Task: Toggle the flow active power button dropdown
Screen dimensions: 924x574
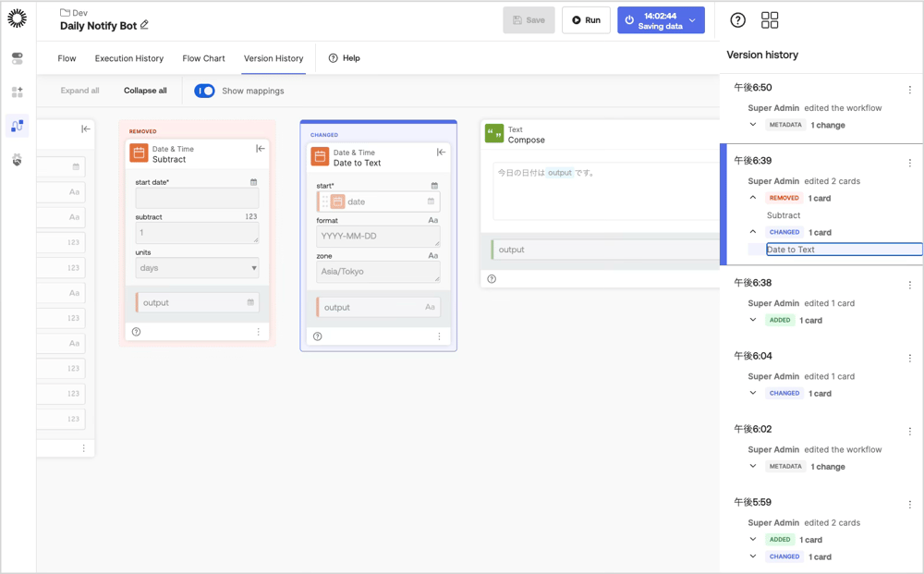Action: pyautogui.click(x=692, y=20)
